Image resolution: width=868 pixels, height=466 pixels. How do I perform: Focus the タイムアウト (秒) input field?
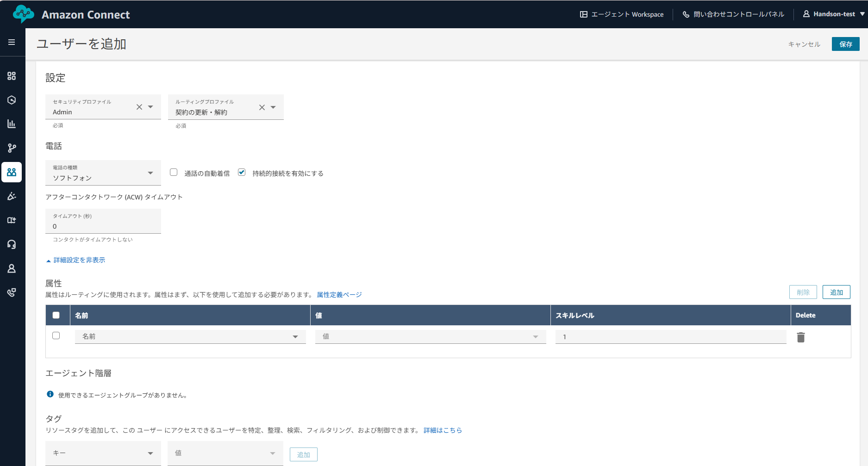point(103,221)
